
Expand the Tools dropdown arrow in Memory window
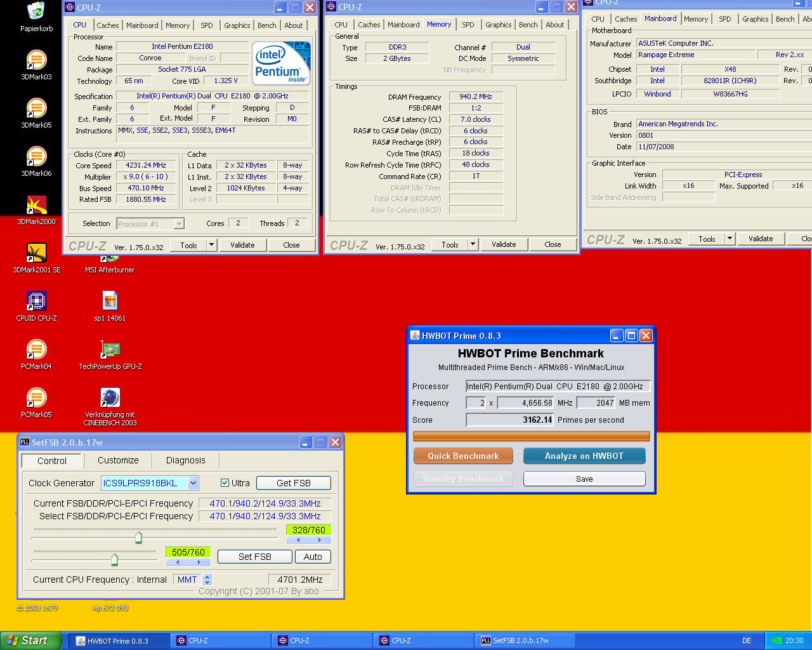coord(473,244)
